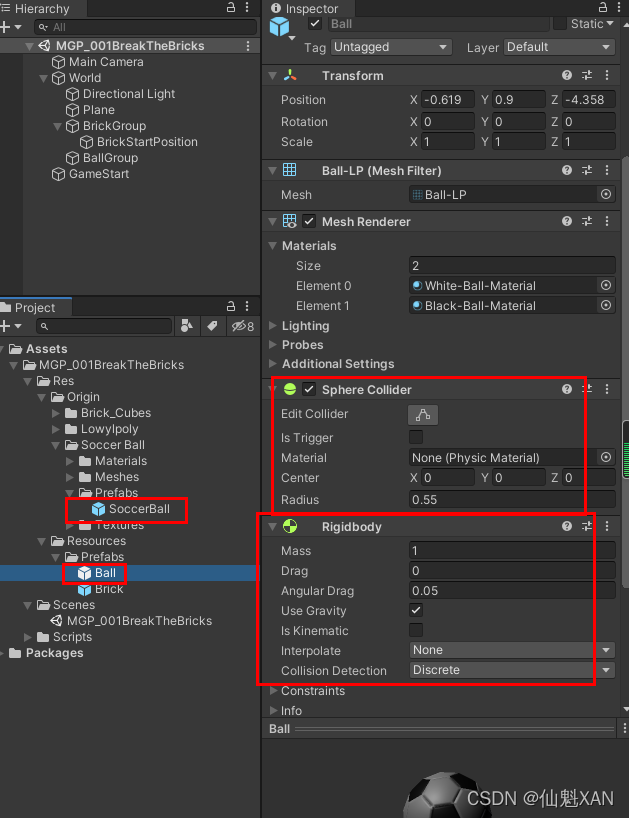Open Project create plus menu
This screenshot has height=818, width=629.
click(x=10, y=326)
